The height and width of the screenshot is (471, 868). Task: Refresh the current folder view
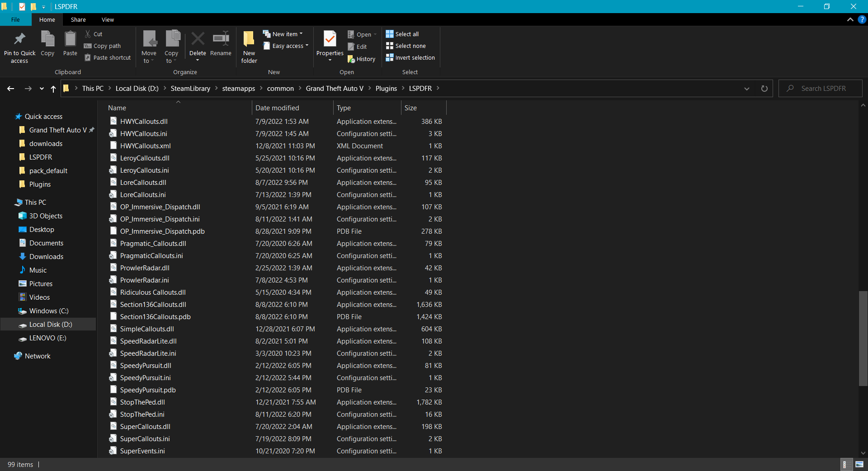pos(764,89)
